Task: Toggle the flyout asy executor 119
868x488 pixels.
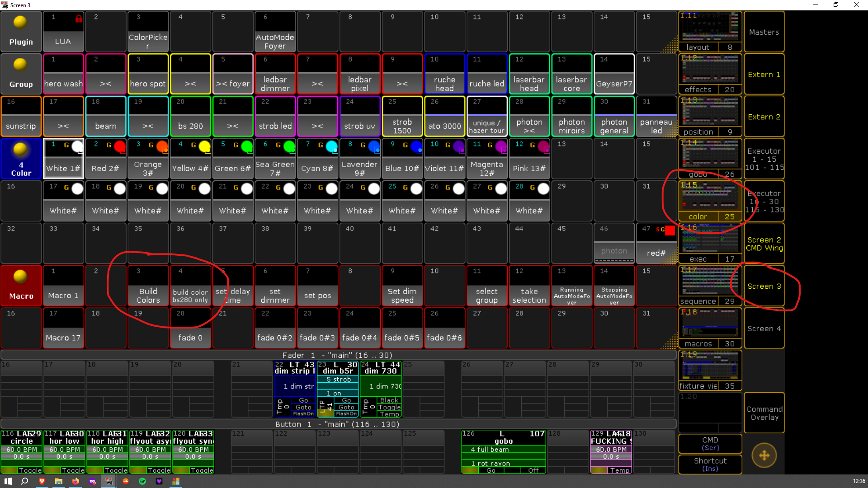Action: 159,470
